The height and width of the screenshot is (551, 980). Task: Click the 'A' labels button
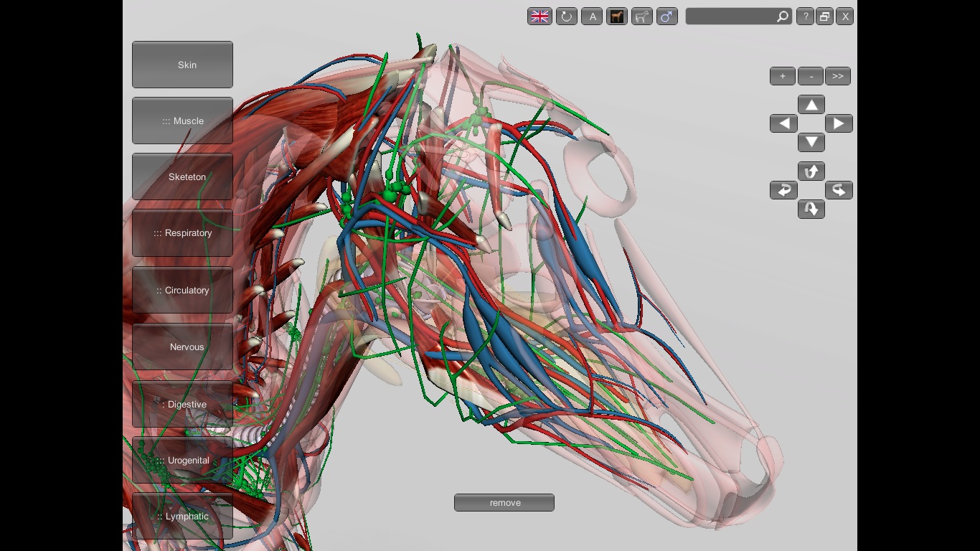[x=591, y=17]
